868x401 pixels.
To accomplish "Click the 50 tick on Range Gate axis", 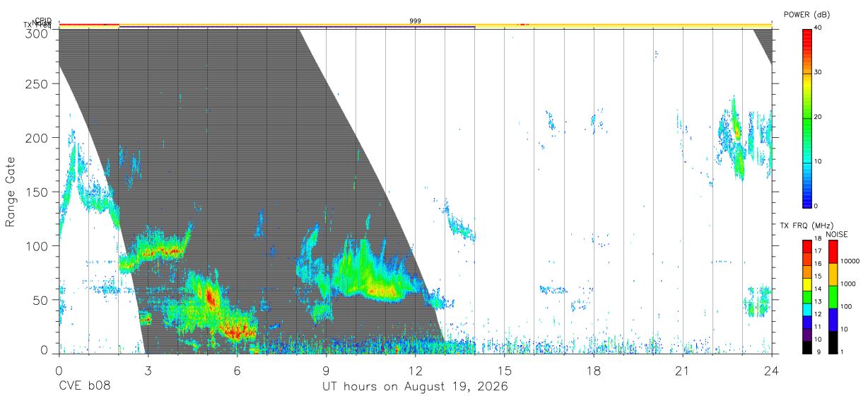I will click(41, 300).
